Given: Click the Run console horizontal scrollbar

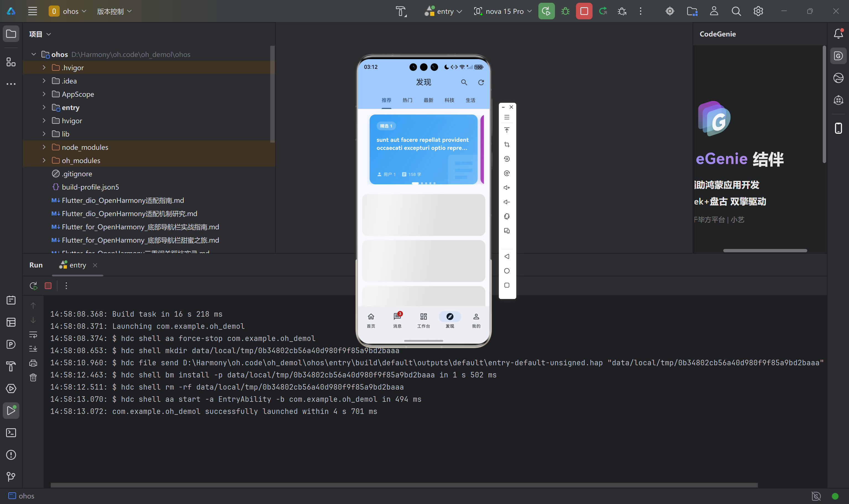Looking at the screenshot, I should 404,485.
